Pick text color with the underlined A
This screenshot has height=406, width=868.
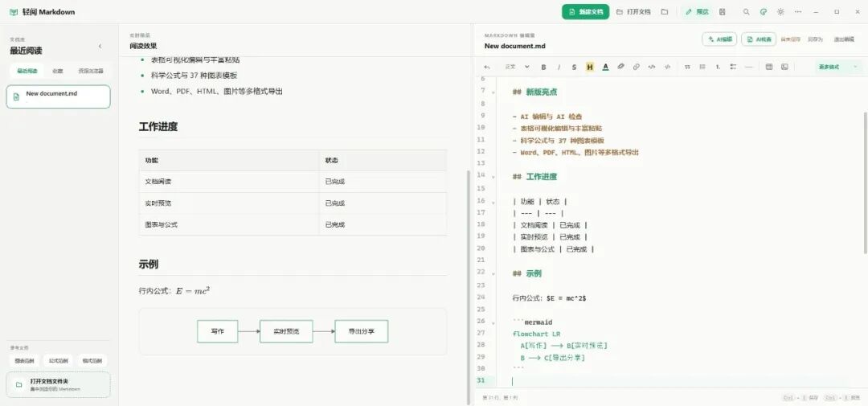click(x=605, y=67)
